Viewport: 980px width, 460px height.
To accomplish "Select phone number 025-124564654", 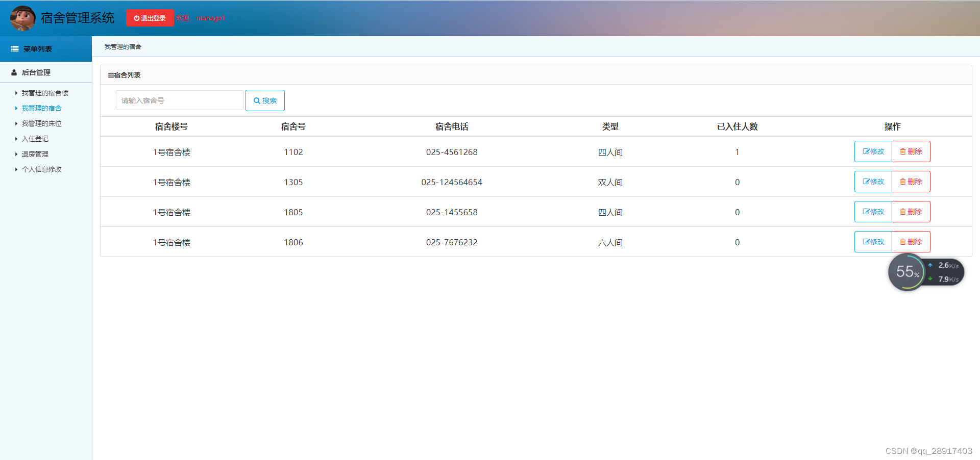I will tap(452, 182).
